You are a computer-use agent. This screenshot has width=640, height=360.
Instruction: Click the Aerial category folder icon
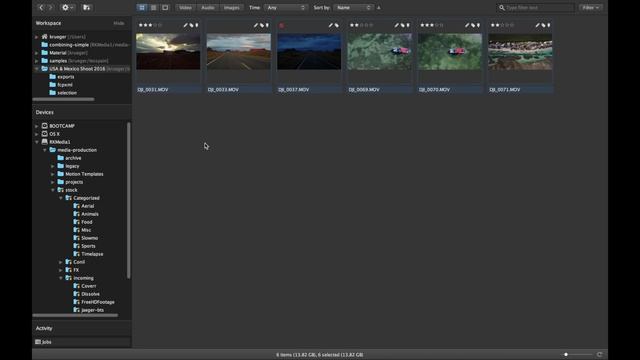76,206
